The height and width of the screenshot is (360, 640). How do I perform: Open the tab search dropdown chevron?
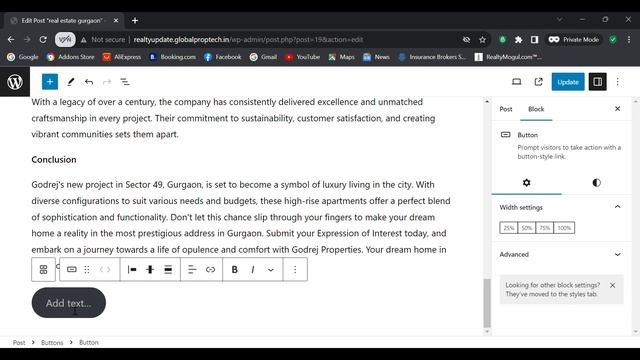pyautogui.click(x=560, y=20)
